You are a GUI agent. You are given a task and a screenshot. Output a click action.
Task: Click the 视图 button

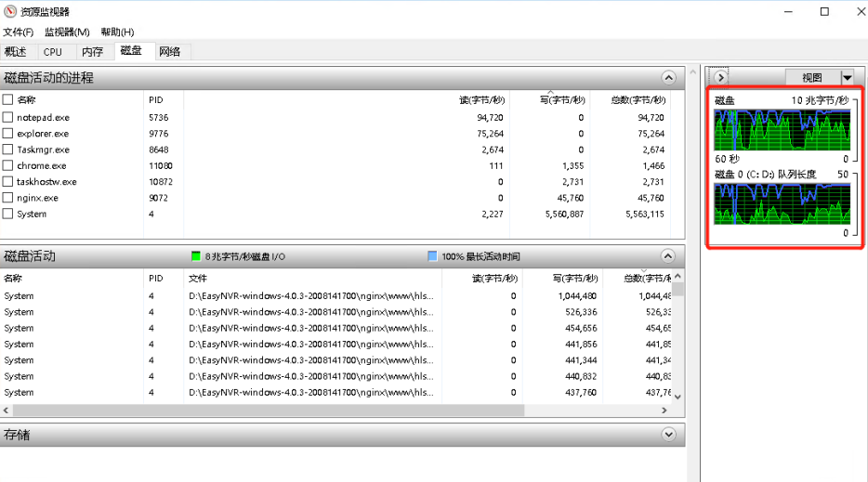point(812,78)
